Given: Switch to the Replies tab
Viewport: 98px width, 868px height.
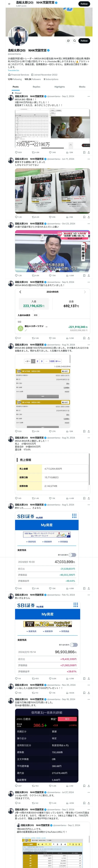Looking at the screenshot, I should (36, 87).
